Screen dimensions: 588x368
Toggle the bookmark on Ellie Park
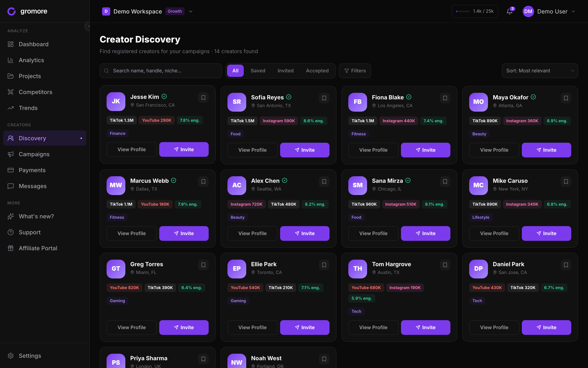pos(324,265)
